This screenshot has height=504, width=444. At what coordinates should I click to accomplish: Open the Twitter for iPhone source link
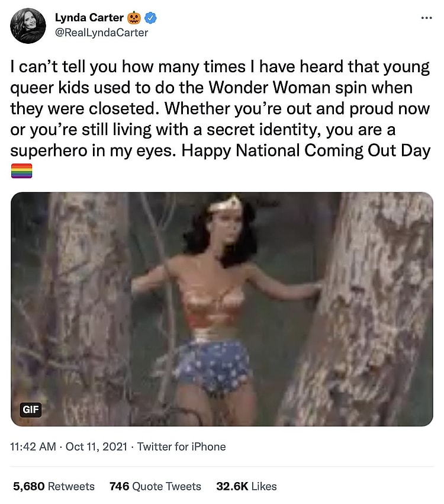coord(181,447)
